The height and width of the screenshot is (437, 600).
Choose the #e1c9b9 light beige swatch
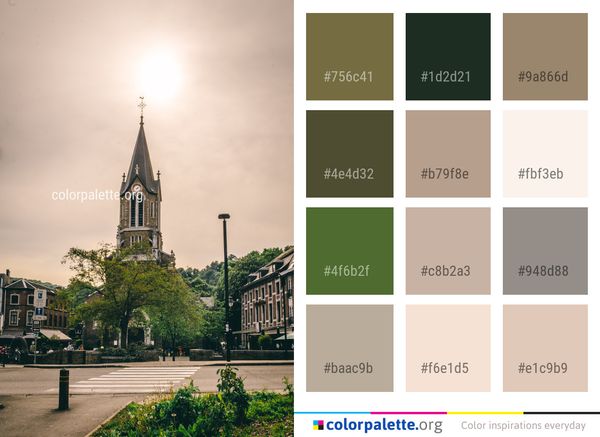click(x=545, y=348)
